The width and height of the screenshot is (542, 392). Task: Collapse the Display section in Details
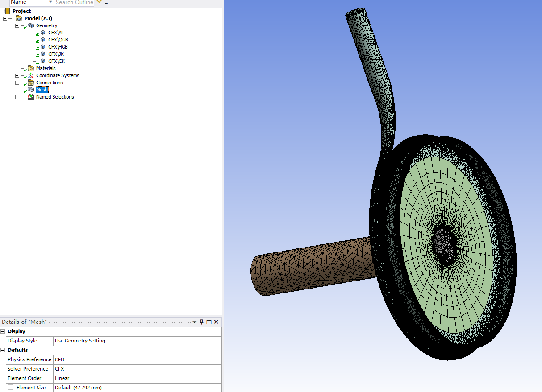(x=3, y=331)
